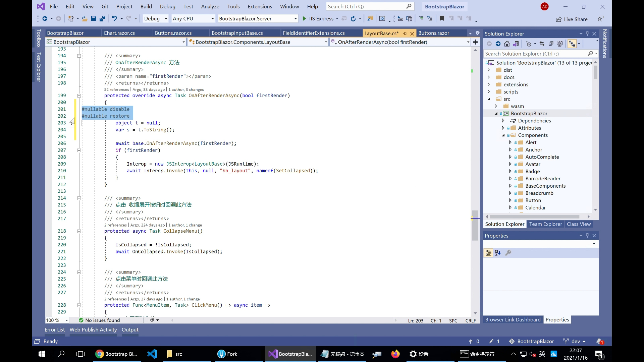
Task: Click Show All Files icon in Solution Explorer
Action: 559,44
